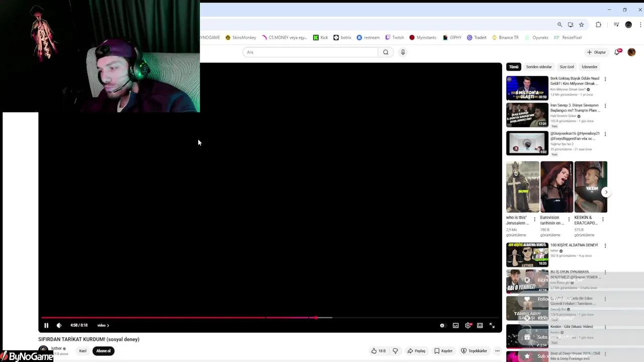The height and width of the screenshot is (362, 644).
Task: Open 100 KİŞİYE ALDATMA DENEYİ video
Action: (x=527, y=255)
